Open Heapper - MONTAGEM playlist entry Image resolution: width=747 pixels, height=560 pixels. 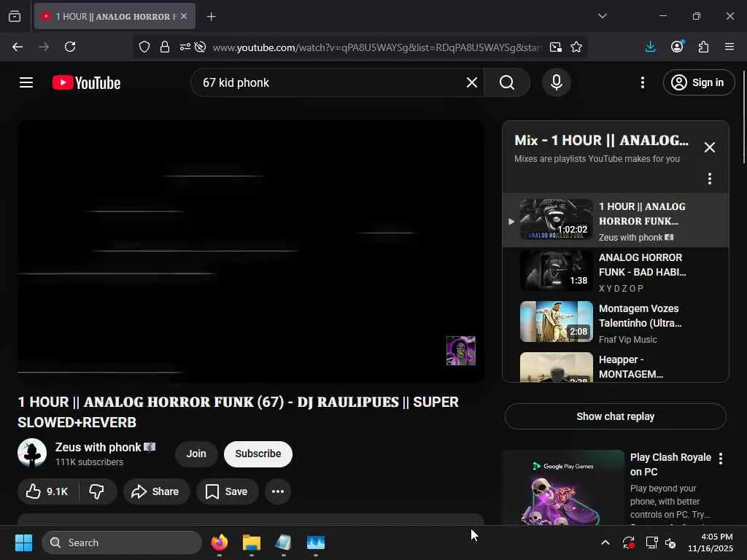(616, 366)
